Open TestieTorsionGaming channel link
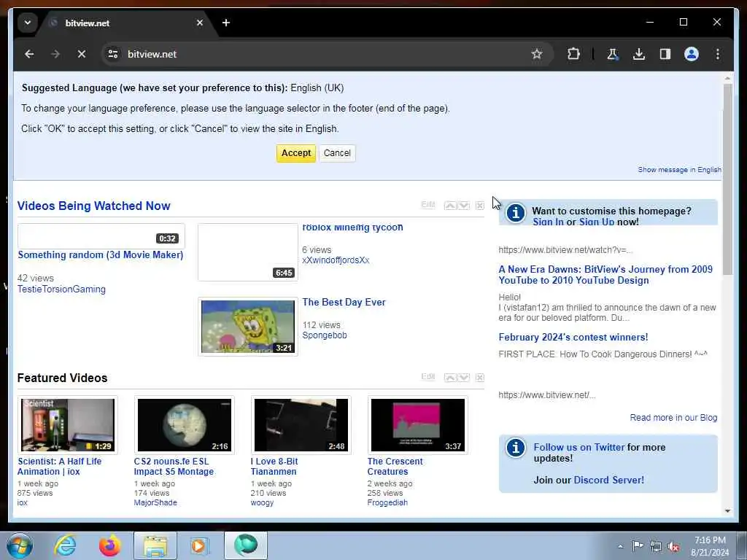 [61, 289]
